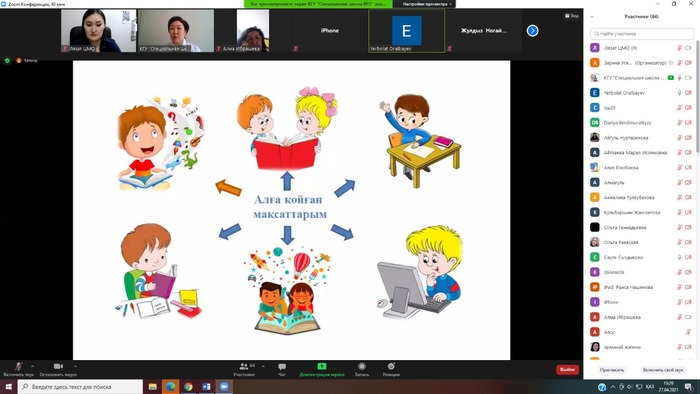Open Chrome from the Windows taskbar

[x=188, y=386]
